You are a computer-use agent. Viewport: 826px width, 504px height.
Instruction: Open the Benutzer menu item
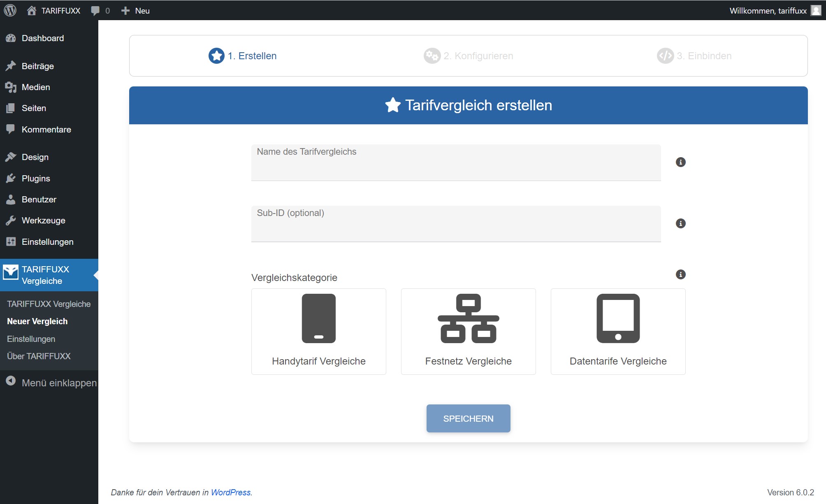click(49, 200)
